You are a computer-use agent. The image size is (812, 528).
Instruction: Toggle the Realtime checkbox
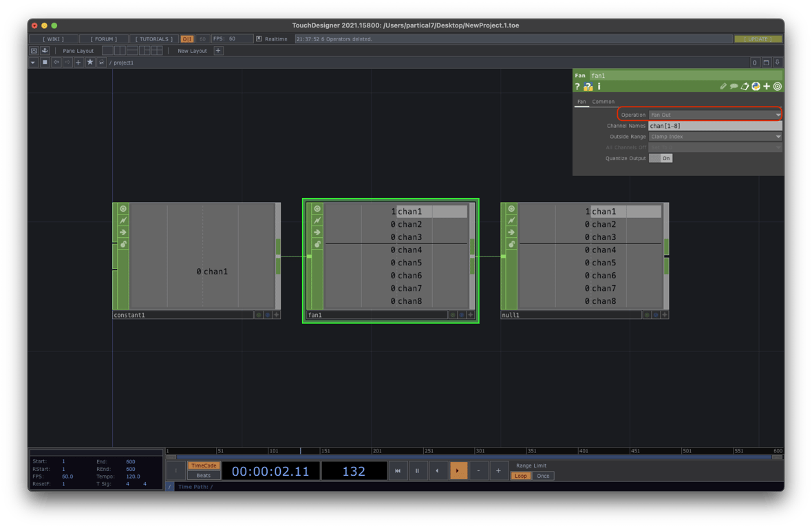pyautogui.click(x=259, y=38)
